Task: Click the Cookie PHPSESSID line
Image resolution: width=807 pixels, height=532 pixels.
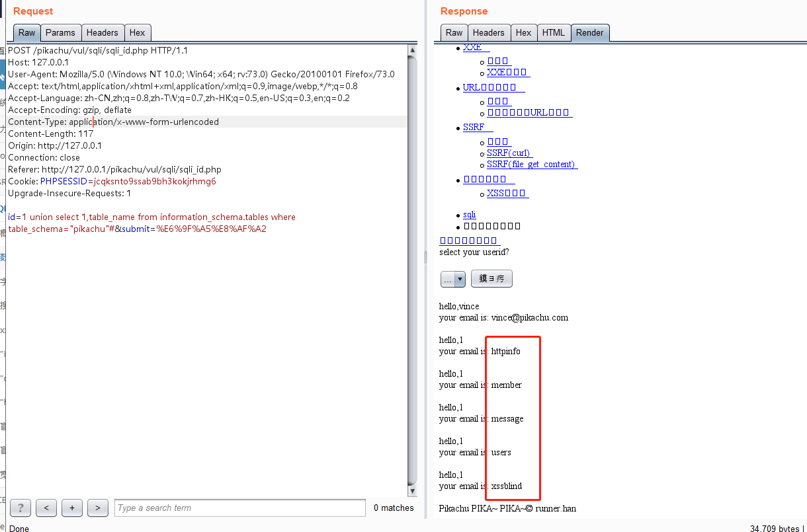Action: pyautogui.click(x=112, y=181)
